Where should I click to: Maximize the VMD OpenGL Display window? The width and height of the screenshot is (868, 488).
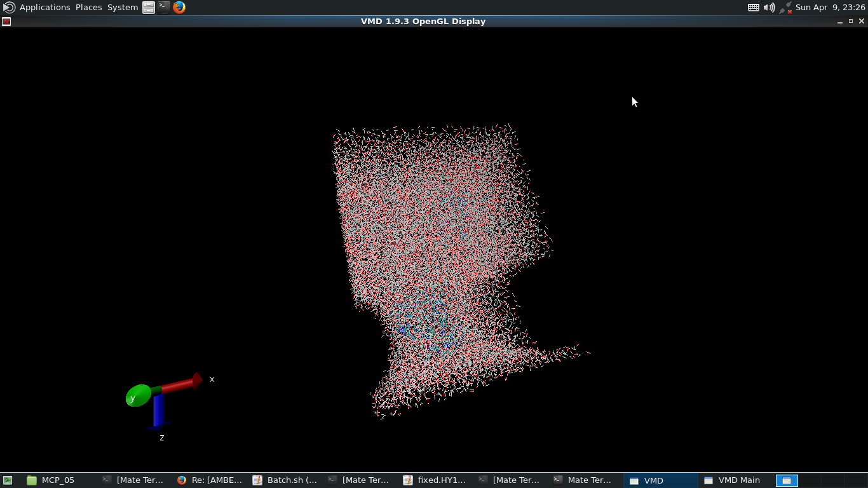point(851,22)
